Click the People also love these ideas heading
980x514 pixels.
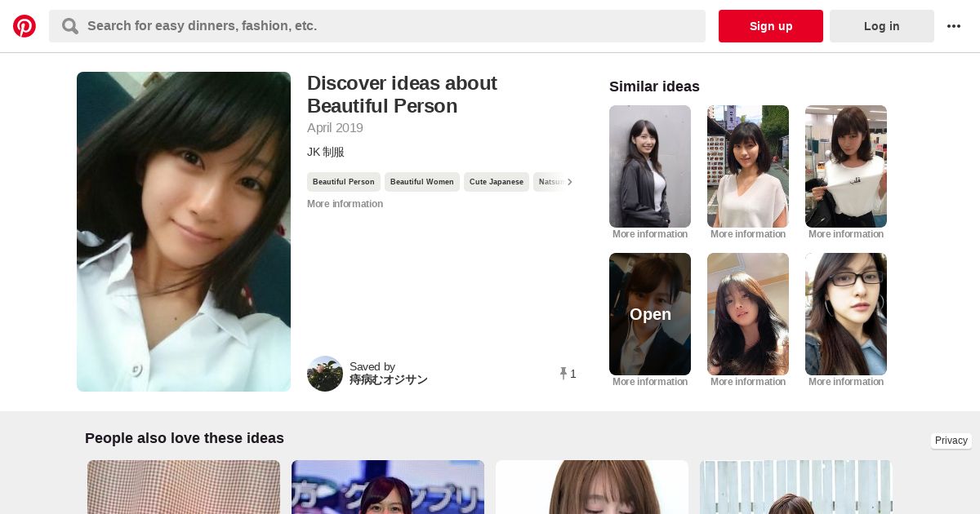[185, 438]
